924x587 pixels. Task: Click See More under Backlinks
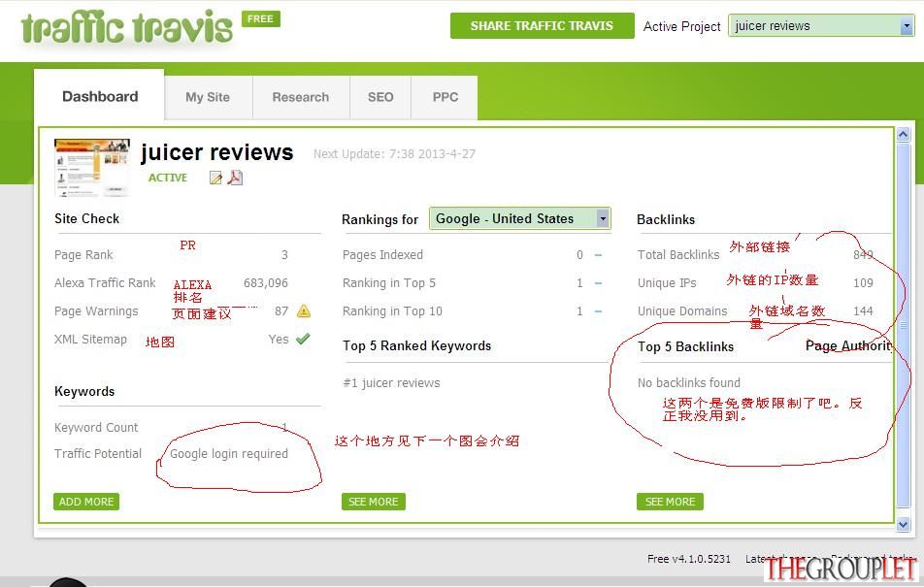pyautogui.click(x=670, y=502)
